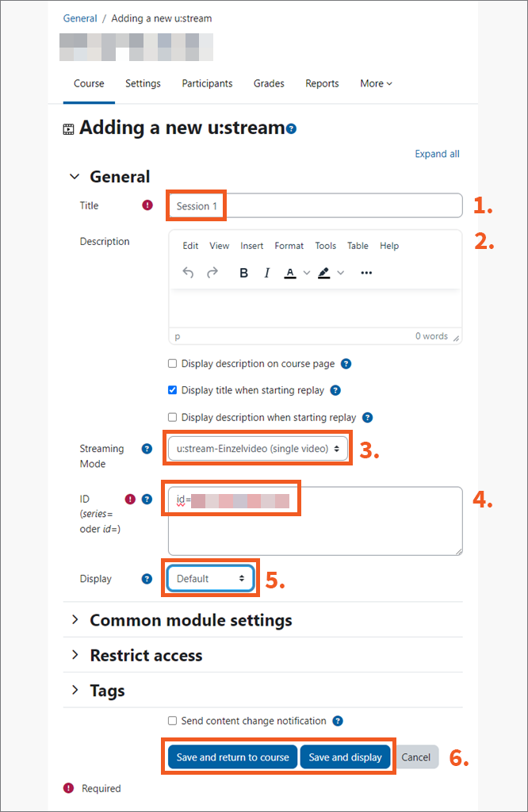Enable Send content change notification
The height and width of the screenshot is (812, 528).
(x=173, y=721)
